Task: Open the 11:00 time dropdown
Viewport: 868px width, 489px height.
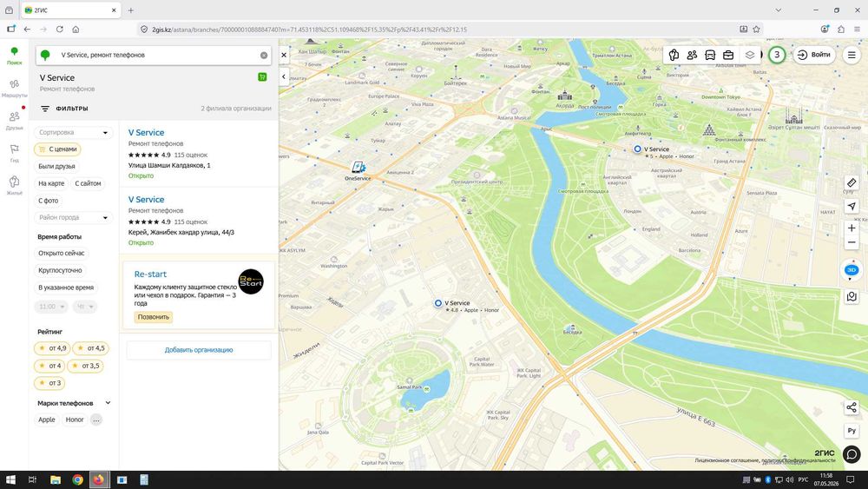Action: click(51, 307)
